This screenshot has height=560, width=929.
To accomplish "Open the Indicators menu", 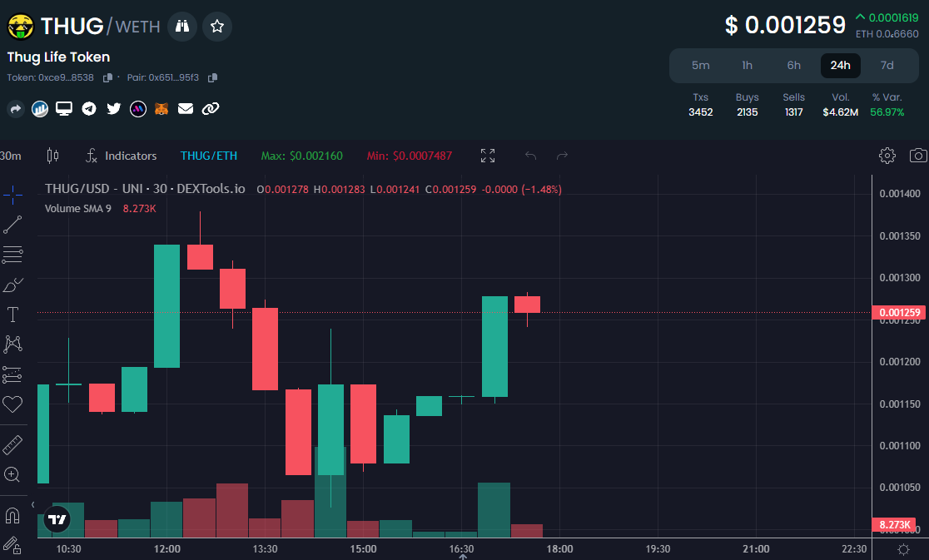I will coord(122,156).
